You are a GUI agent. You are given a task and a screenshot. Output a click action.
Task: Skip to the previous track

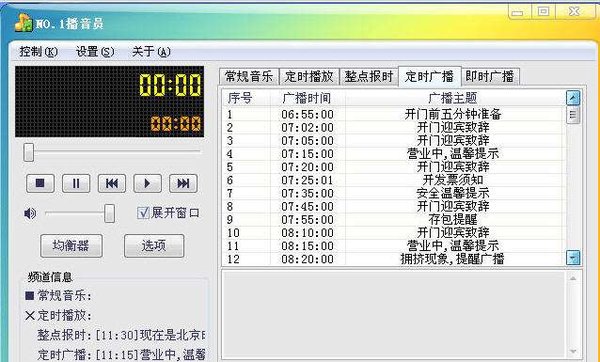tap(112, 183)
